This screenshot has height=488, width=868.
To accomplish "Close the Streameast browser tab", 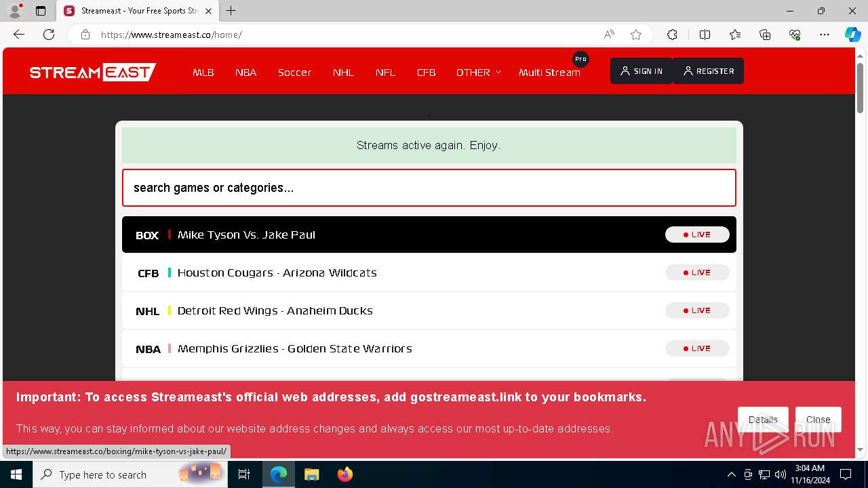I will pyautogui.click(x=208, y=11).
